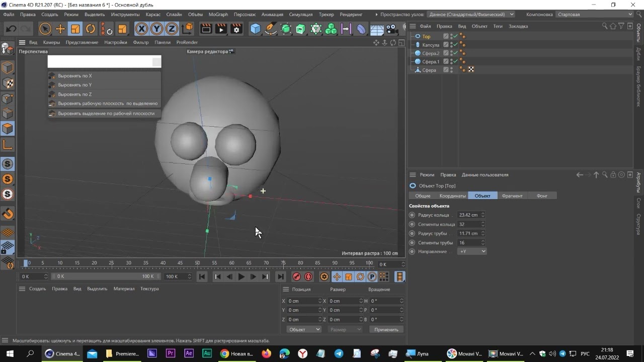Go to end of animation
The image size is (644, 362).
tap(281, 277)
